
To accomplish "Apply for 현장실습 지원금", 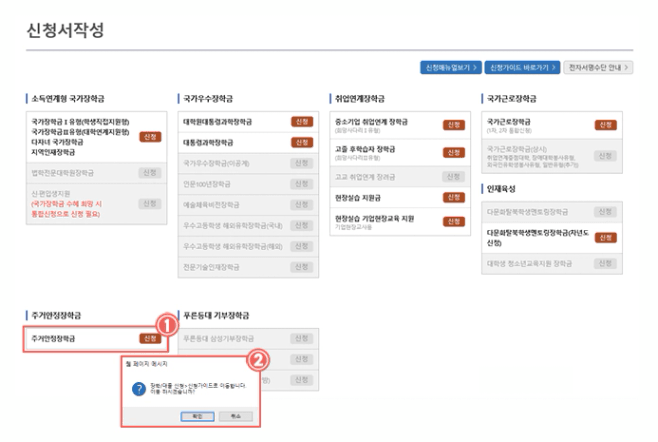I will click(454, 198).
